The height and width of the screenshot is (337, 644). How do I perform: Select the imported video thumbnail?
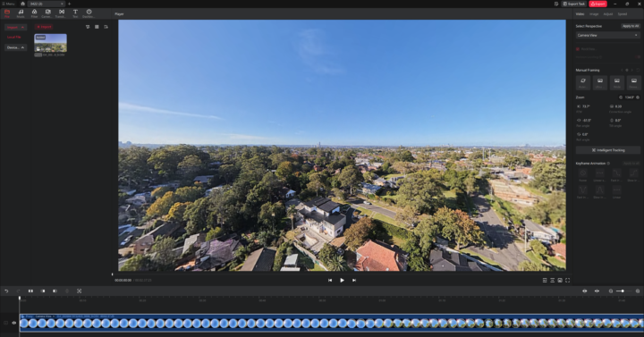pyautogui.click(x=50, y=43)
